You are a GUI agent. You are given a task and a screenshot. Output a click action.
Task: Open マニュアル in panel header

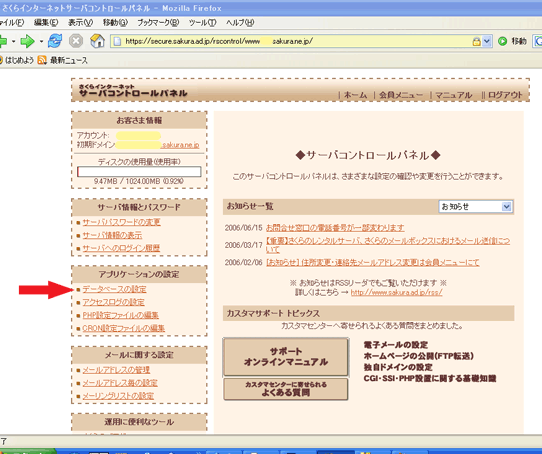coord(453,95)
